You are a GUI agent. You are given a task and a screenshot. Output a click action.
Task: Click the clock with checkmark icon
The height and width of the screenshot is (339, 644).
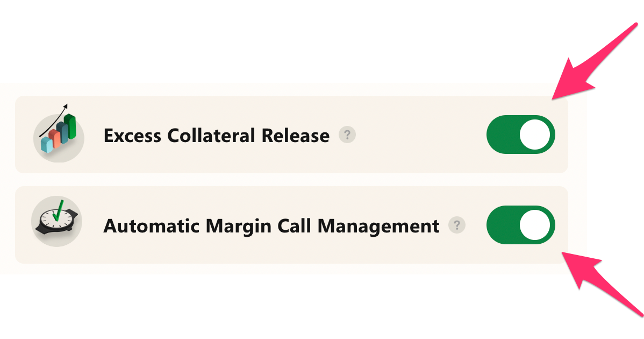56,221
